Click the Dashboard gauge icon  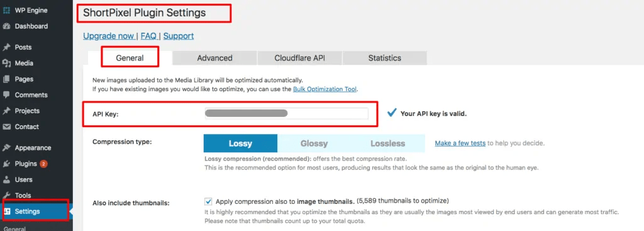coord(6,26)
